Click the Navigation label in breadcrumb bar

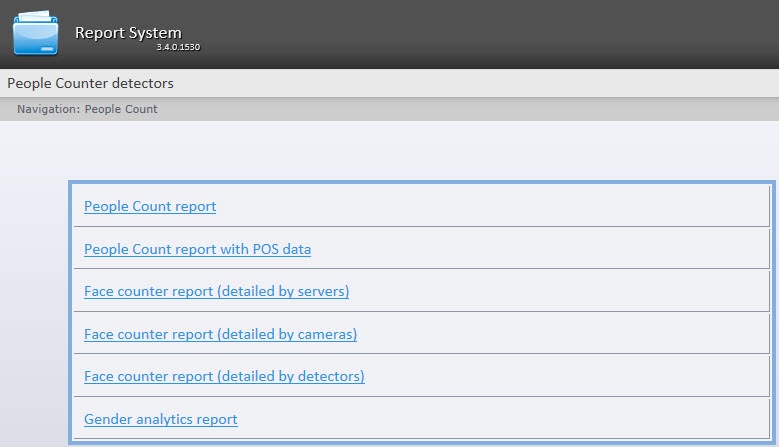point(47,109)
